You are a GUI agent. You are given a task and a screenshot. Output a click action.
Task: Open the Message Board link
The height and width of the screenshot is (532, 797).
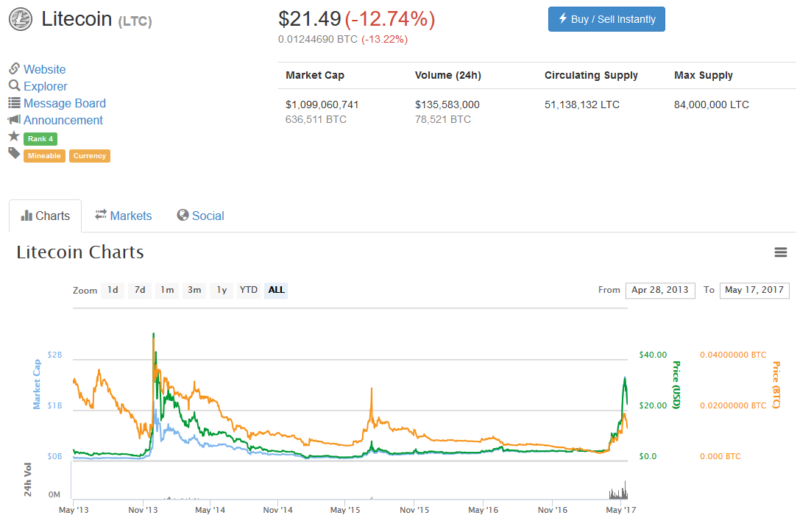pyautogui.click(x=65, y=103)
